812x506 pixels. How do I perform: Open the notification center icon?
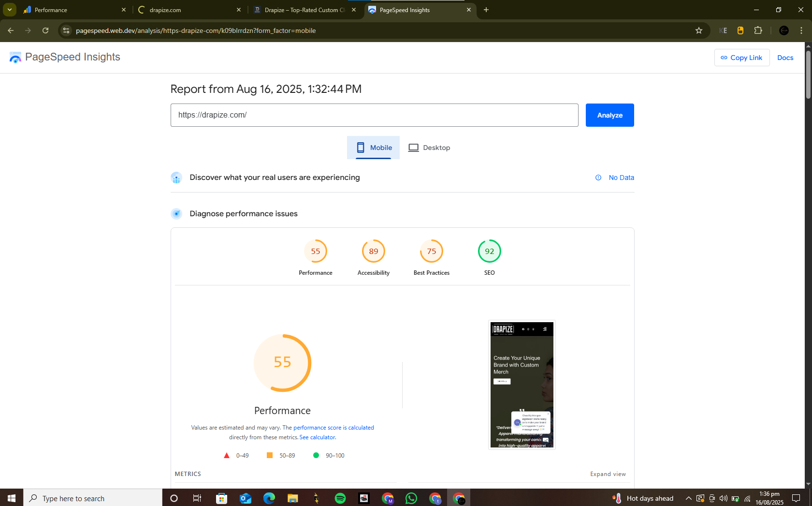click(x=796, y=498)
